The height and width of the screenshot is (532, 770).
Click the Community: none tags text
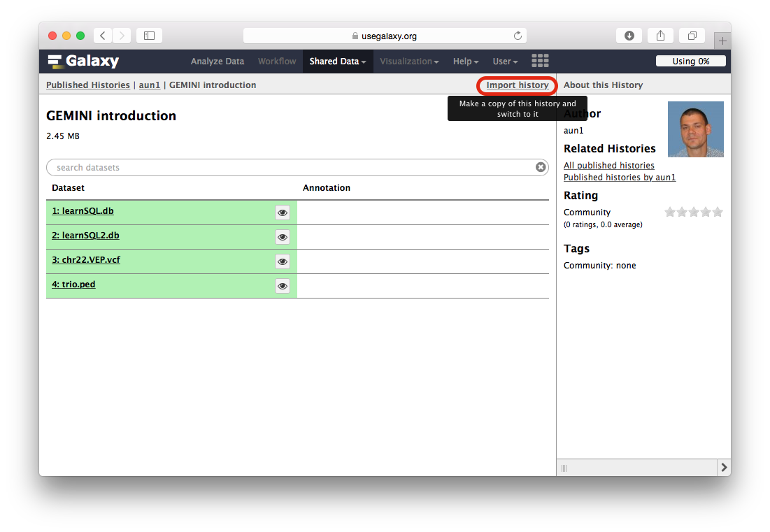(599, 265)
